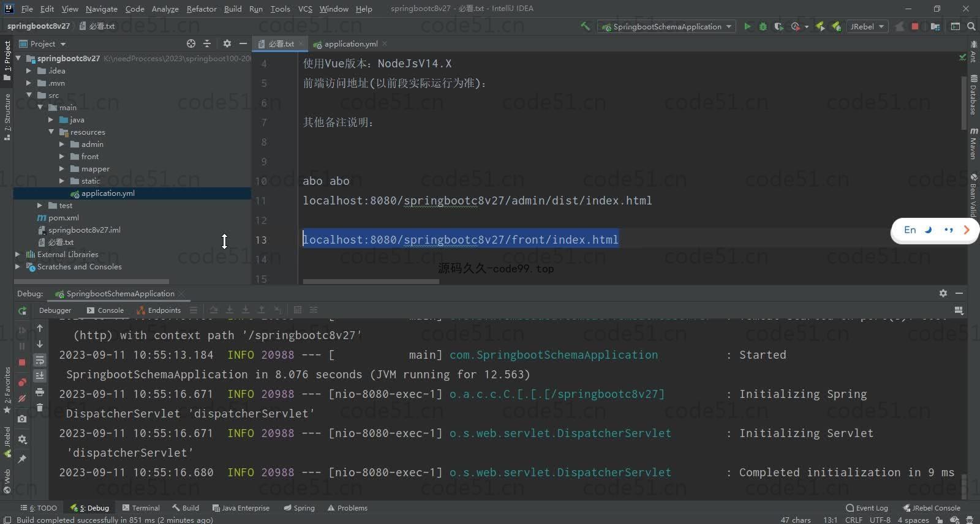Image resolution: width=980 pixels, height=524 pixels.
Task: Open Maven side tool window
Action: (973, 143)
